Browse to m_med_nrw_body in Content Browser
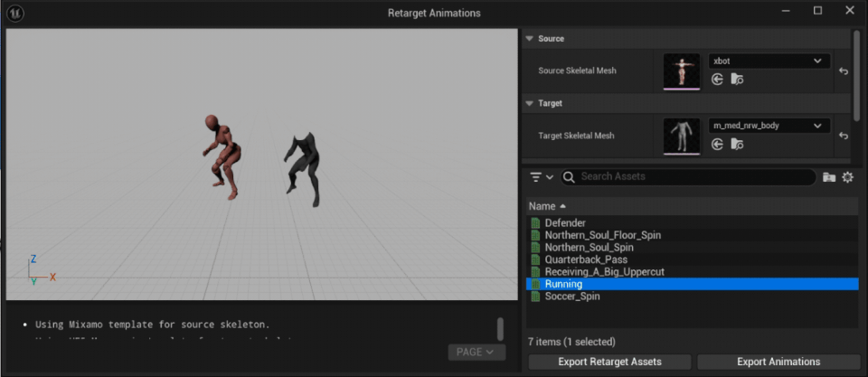The image size is (868, 377). (x=737, y=144)
